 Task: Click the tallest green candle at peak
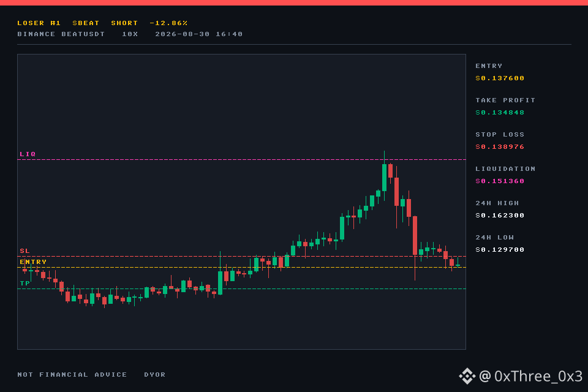pos(385,177)
